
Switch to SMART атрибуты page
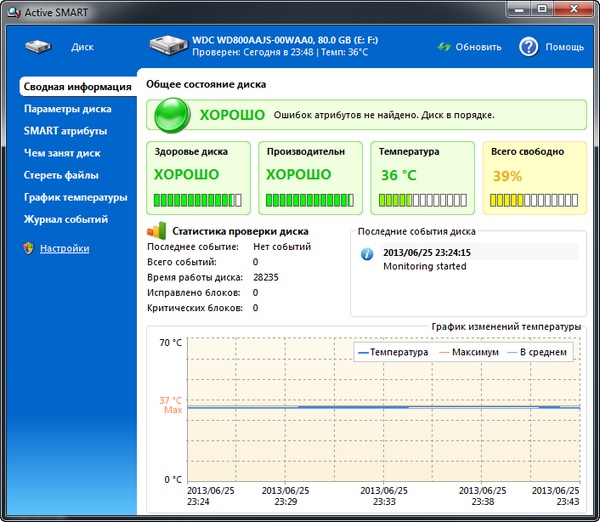pos(66,130)
